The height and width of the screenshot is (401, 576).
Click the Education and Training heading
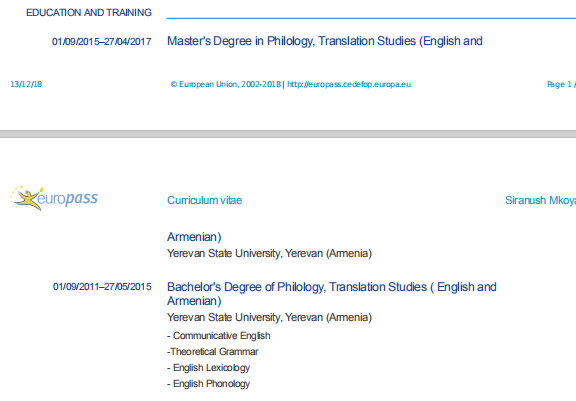[89, 13]
